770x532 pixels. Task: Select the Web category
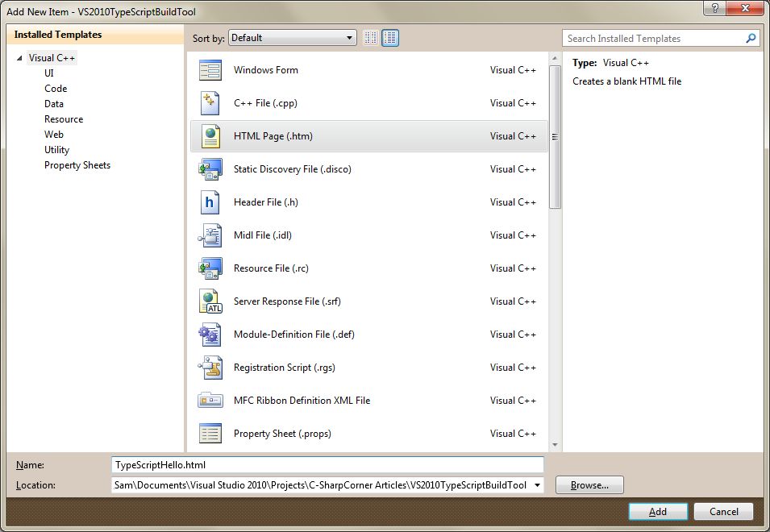tap(54, 134)
